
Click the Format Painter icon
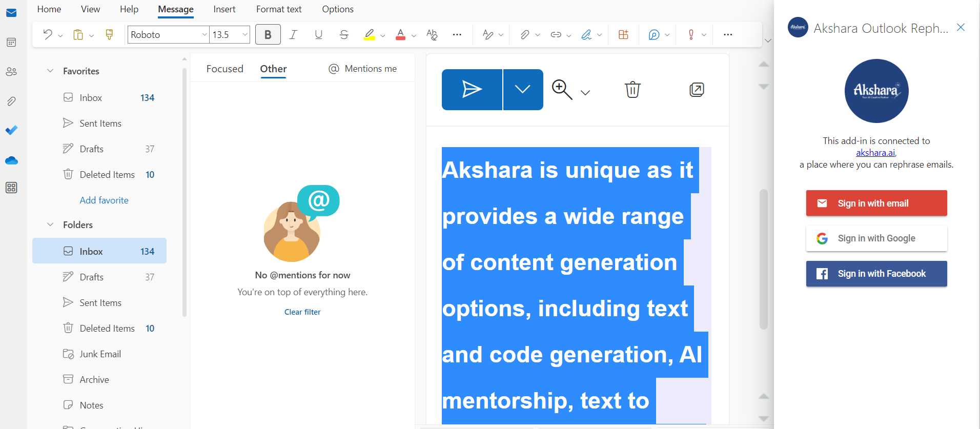pyautogui.click(x=109, y=34)
